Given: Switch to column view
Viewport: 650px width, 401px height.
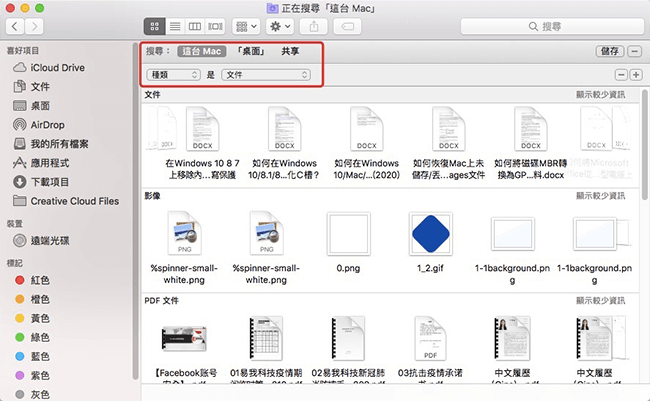Looking at the screenshot, I should coord(195,27).
